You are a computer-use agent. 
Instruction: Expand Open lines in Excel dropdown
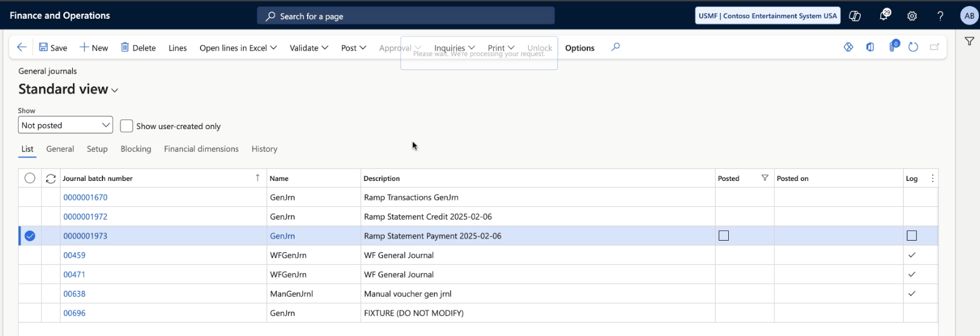tap(238, 48)
